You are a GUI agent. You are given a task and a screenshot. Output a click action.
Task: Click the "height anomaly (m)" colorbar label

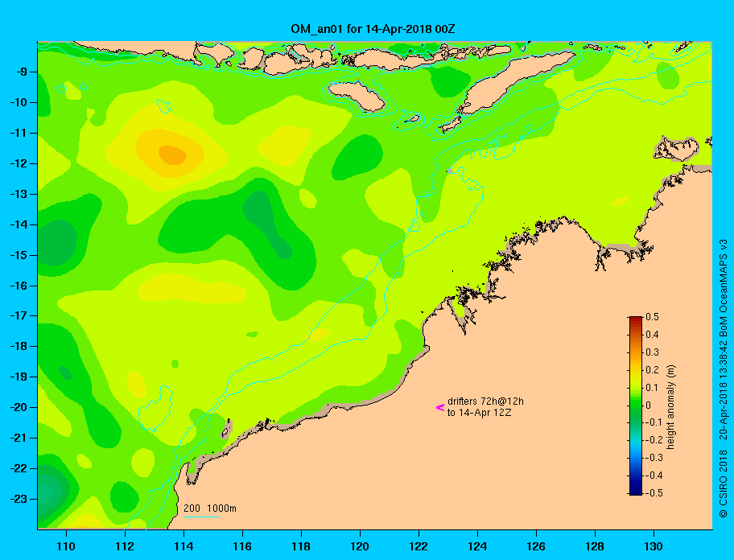671,407
